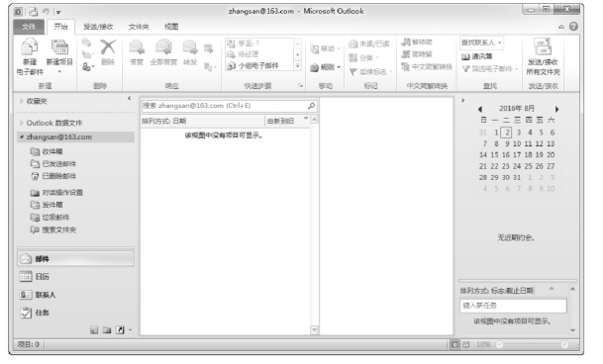This screenshot has width=603, height=364.
Task: Select the Inbox (收件箱) folder
Action: [52, 151]
